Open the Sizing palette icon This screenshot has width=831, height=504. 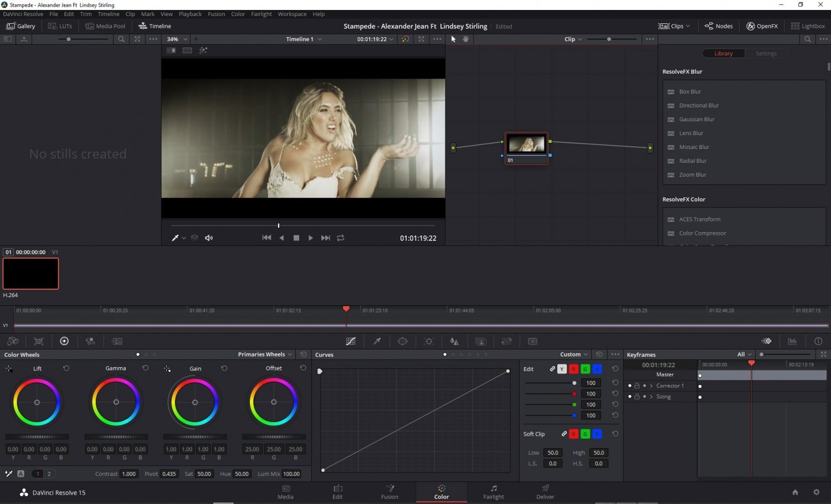[506, 341]
